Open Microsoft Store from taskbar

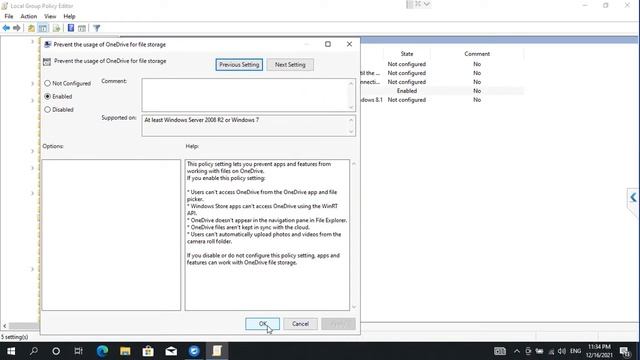click(148, 351)
